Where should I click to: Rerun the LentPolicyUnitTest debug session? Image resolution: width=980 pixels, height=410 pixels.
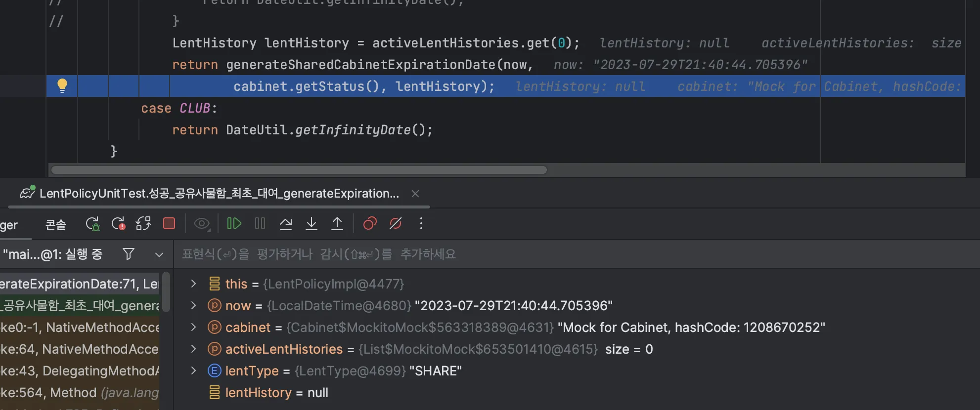coord(92,224)
